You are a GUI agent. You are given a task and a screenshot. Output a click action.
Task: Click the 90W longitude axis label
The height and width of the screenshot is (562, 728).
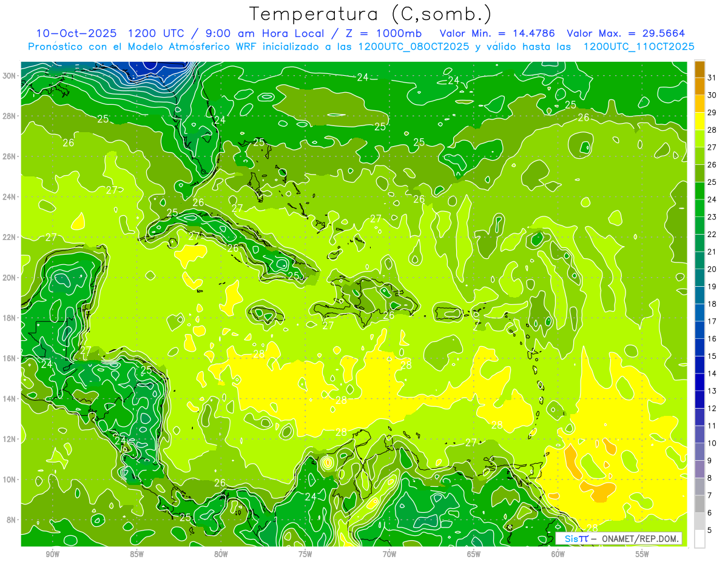click(x=53, y=554)
